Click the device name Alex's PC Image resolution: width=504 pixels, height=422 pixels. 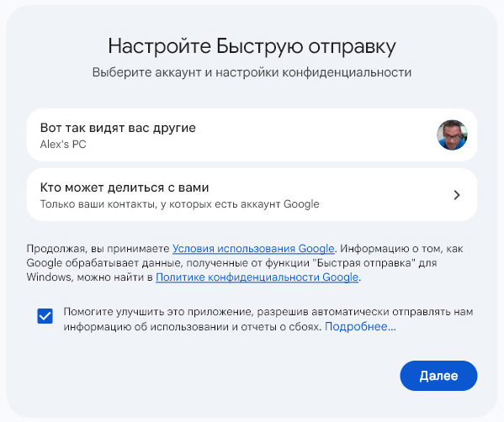[63, 145]
